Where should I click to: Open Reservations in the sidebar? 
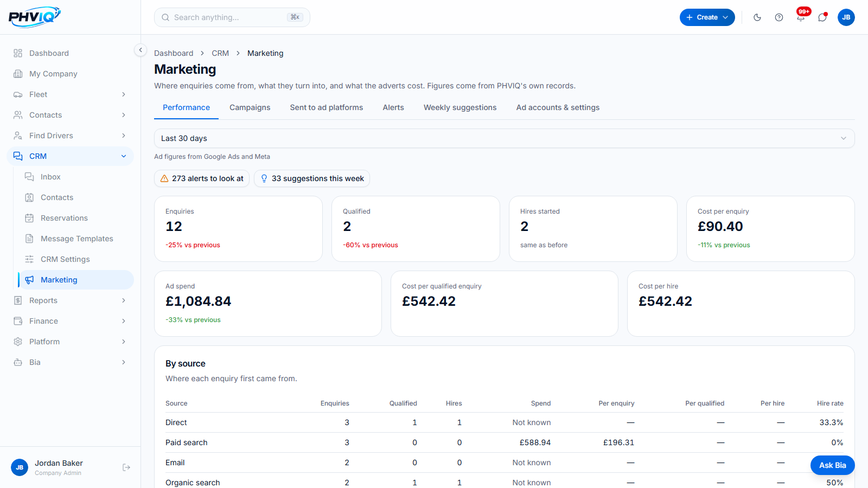click(x=76, y=218)
